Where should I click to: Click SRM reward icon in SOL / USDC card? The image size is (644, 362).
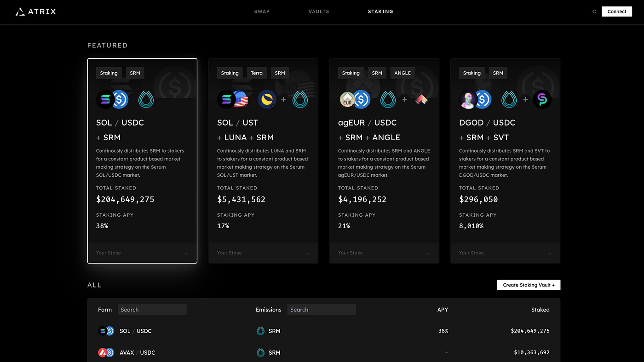[x=146, y=99]
